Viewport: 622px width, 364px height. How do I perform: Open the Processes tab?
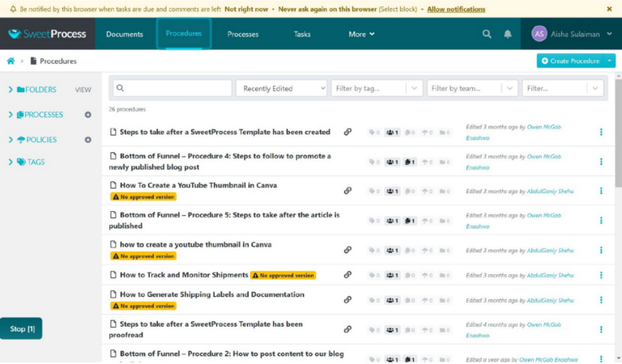click(243, 34)
